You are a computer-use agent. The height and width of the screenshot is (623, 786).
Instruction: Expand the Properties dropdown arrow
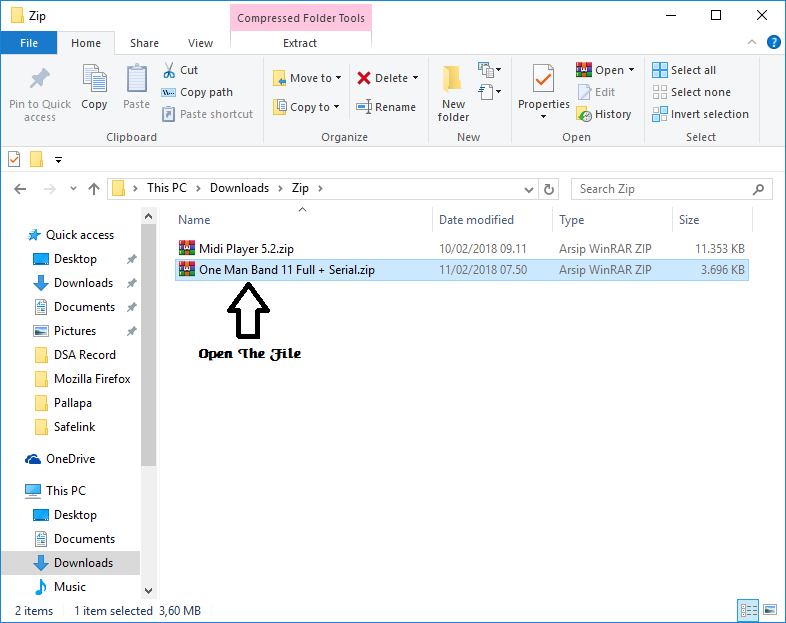[543, 117]
